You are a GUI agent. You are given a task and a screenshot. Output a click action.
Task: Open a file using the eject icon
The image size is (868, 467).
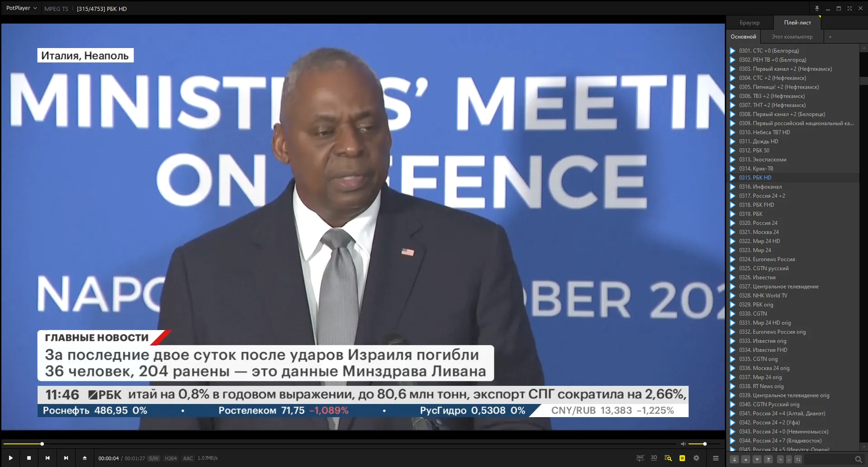click(x=85, y=458)
